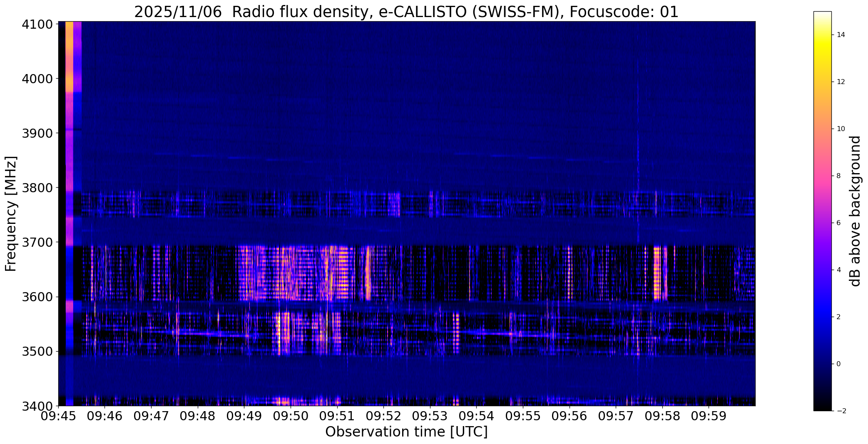This screenshot has width=868, height=444.
Task: Click the 09:51 time tick label
Action: point(337,416)
